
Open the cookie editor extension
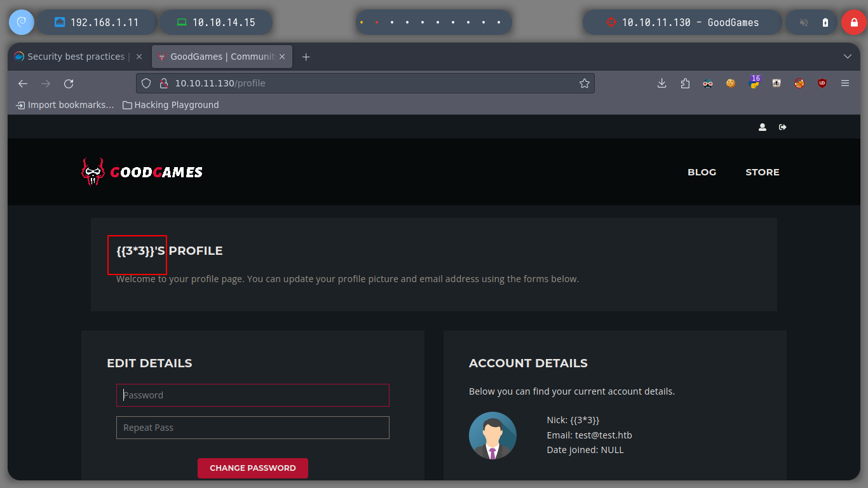pyautogui.click(x=731, y=83)
